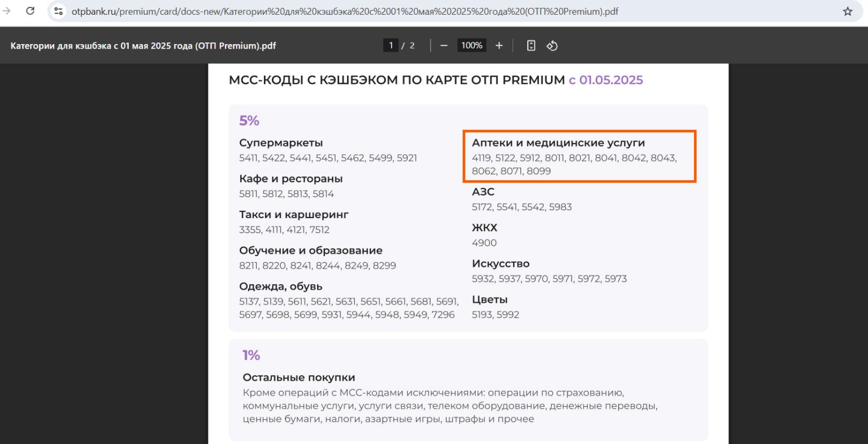
Task: Focus the otpbank.ru address bar
Action: click(x=345, y=11)
